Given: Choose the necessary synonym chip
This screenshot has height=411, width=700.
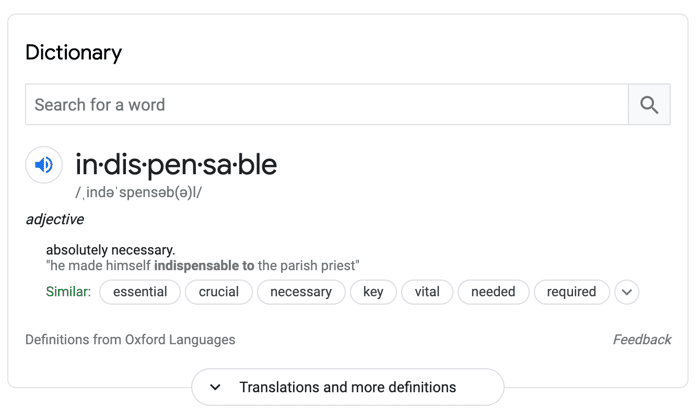Looking at the screenshot, I should point(301,292).
